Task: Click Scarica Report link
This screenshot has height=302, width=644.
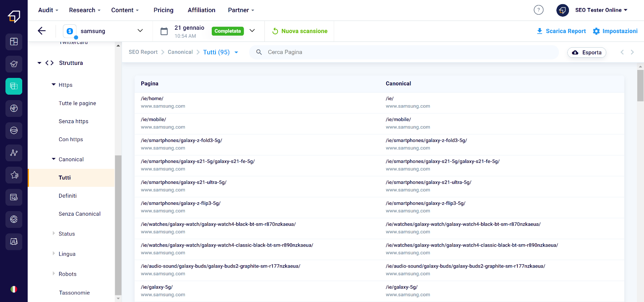Action: (x=561, y=31)
